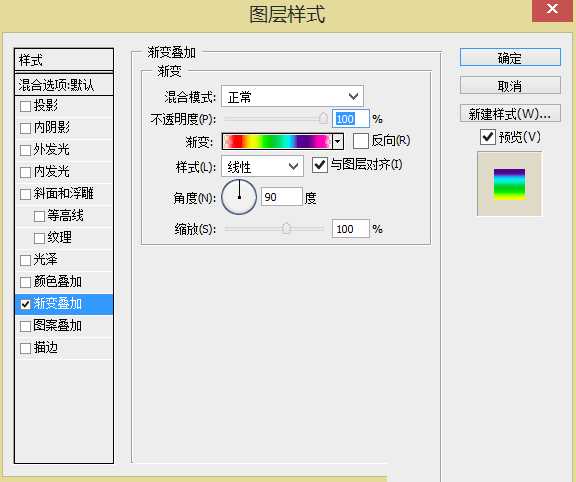Check the 等高线 contour checkbox
Viewport: 576px width, 482px height.
pos(39,216)
